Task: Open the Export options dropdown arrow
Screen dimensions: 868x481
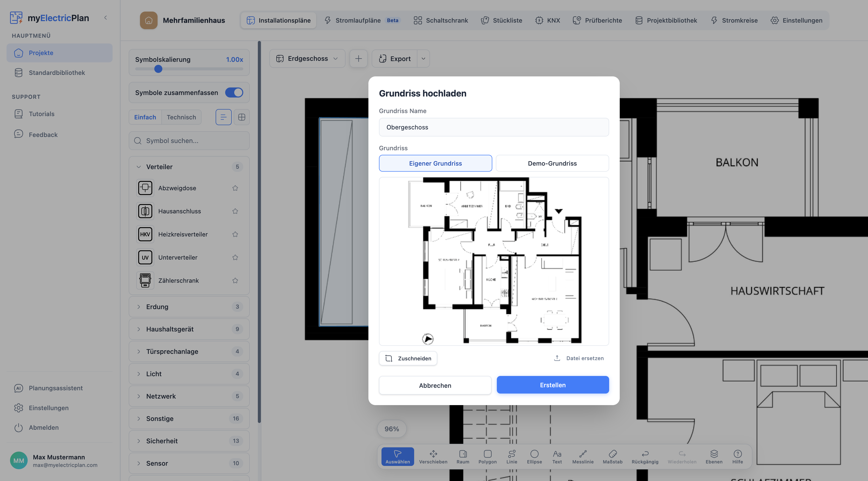Action: click(423, 59)
